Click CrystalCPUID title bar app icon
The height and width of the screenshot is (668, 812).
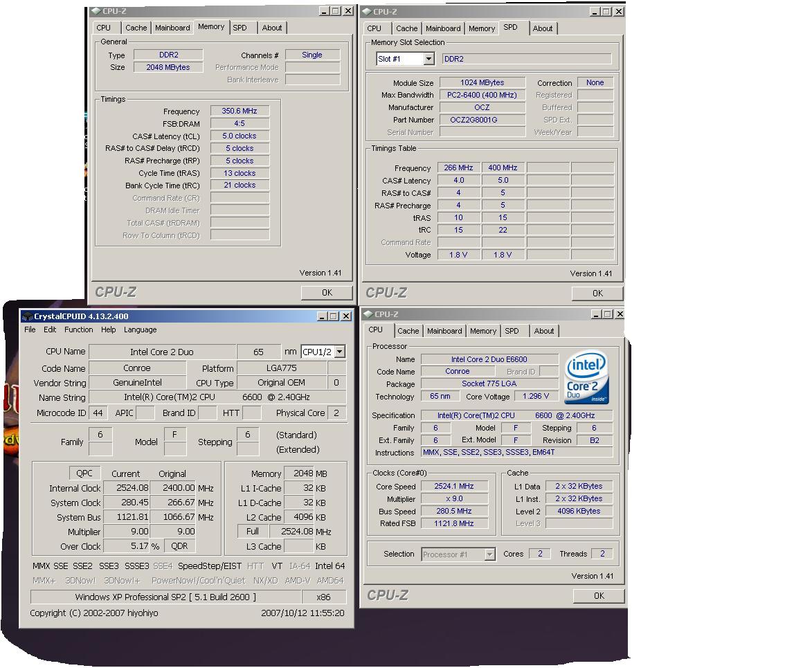(x=28, y=316)
